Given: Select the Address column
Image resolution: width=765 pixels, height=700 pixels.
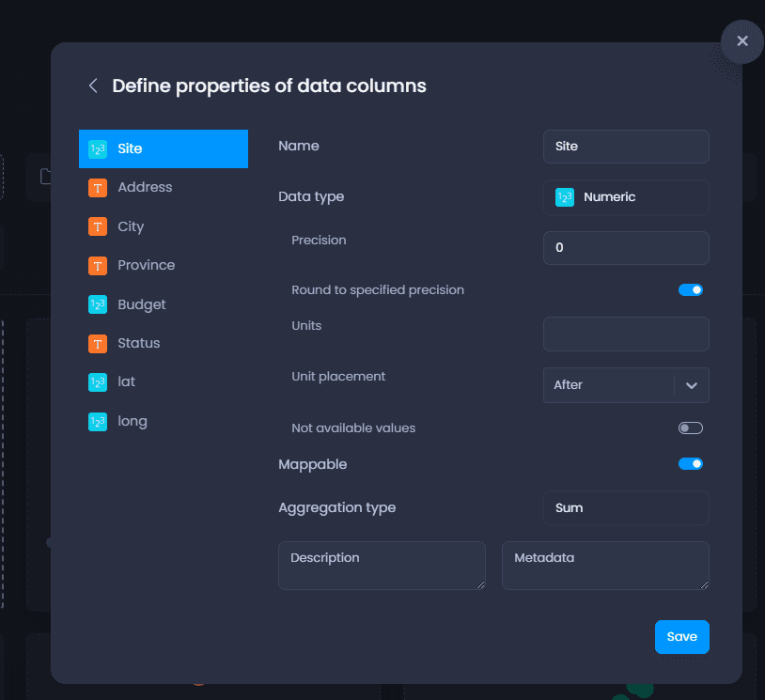Looking at the screenshot, I should point(164,188).
